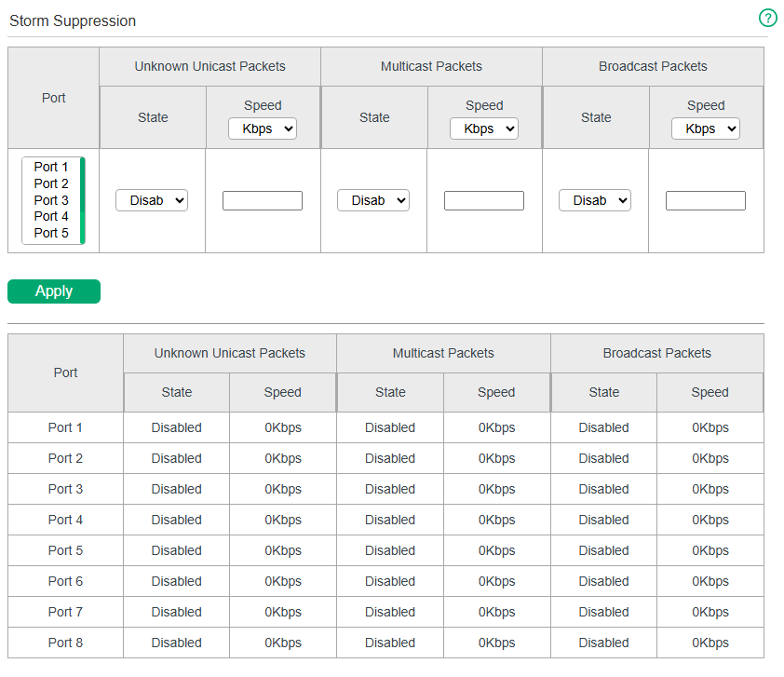Click Unknown Unicast speed input field

[x=263, y=200]
